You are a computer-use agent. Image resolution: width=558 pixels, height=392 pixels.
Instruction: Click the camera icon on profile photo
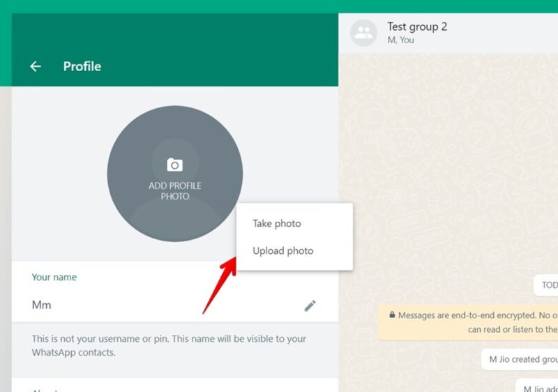(175, 165)
